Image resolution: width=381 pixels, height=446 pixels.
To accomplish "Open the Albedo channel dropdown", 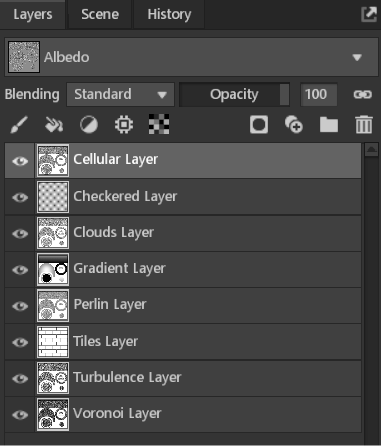I will pyautogui.click(x=191, y=57).
